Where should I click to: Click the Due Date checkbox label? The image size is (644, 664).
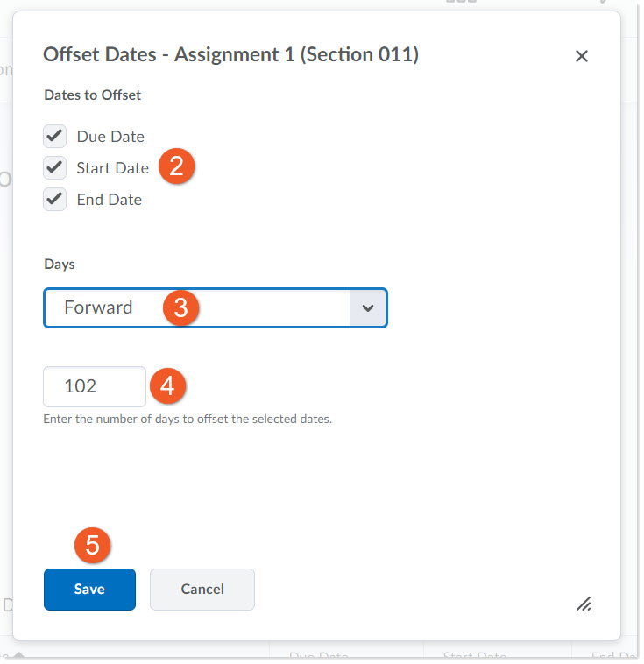[x=110, y=137]
